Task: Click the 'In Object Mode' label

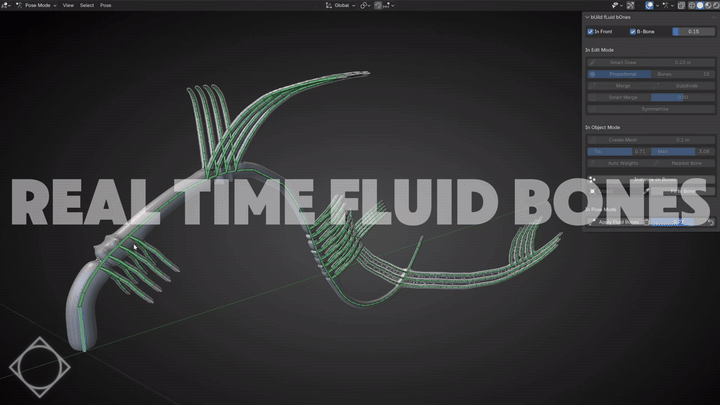Action: tap(602, 127)
